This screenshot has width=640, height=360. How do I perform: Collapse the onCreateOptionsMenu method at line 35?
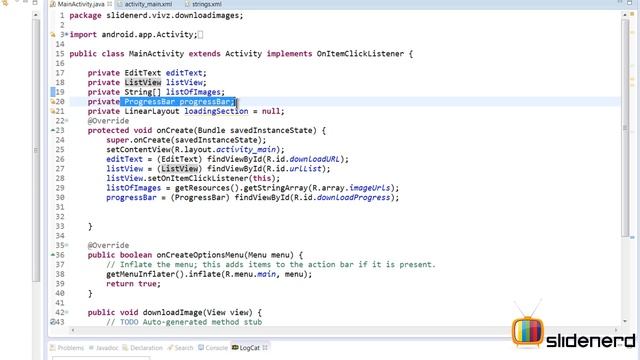pyautogui.click(x=67, y=245)
